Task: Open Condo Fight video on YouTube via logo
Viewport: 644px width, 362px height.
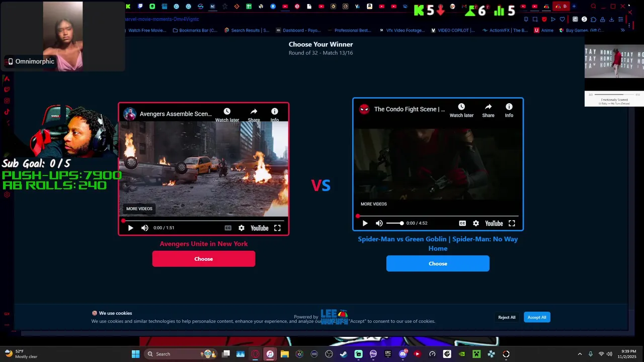Action: point(494,223)
